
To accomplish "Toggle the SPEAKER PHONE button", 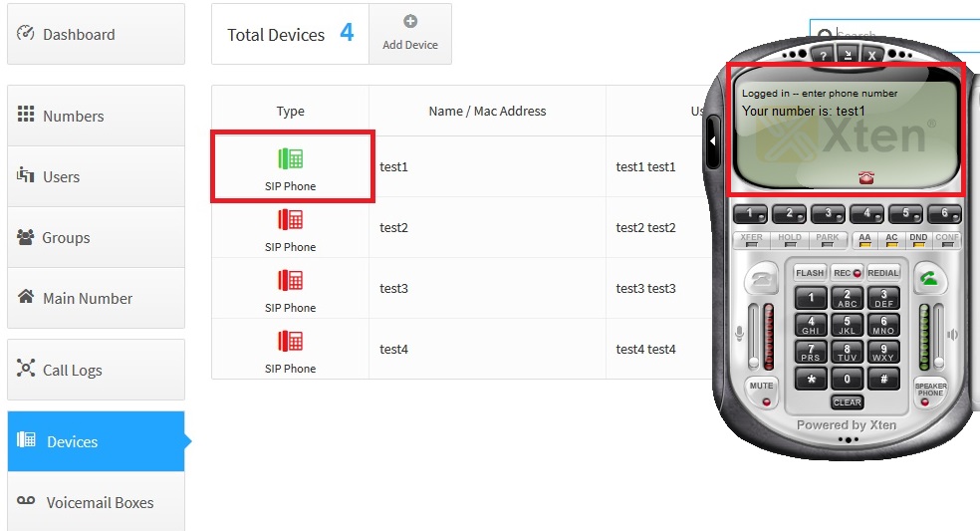I will 930,392.
